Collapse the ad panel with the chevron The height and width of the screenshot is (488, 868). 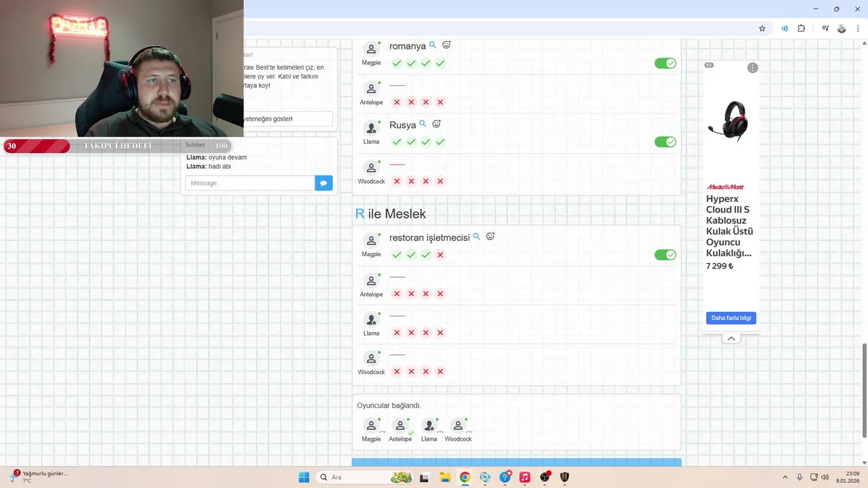point(731,339)
